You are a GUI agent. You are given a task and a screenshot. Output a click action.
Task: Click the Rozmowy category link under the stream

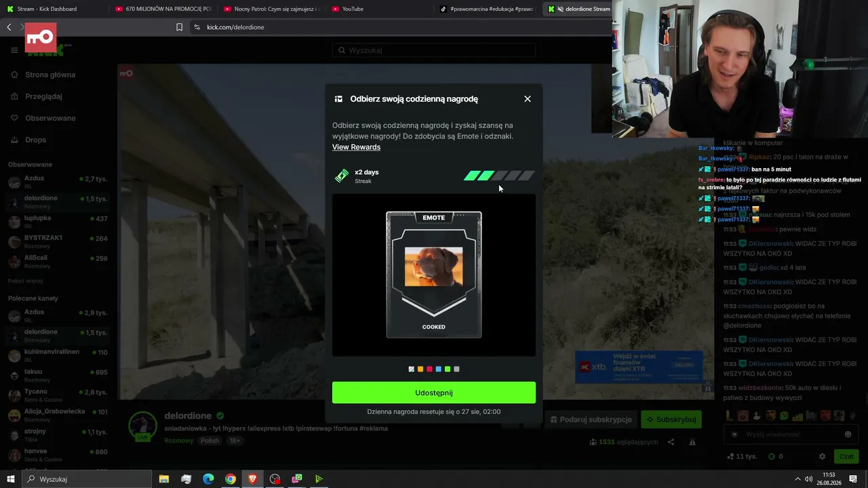pyautogui.click(x=179, y=441)
